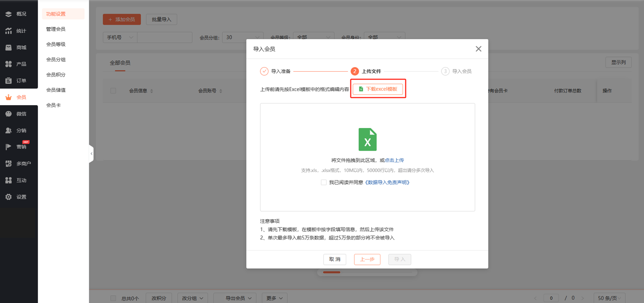Open the 50条/页 page size dropdown
Image resolution: width=644 pixels, height=303 pixels.
click(609, 298)
